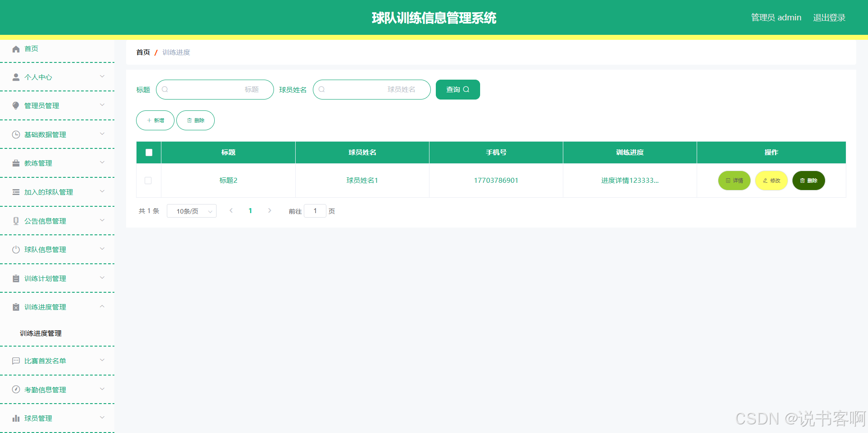The width and height of the screenshot is (868, 433).
Task: Open the 10条/页 page size dropdown
Action: pos(192,211)
